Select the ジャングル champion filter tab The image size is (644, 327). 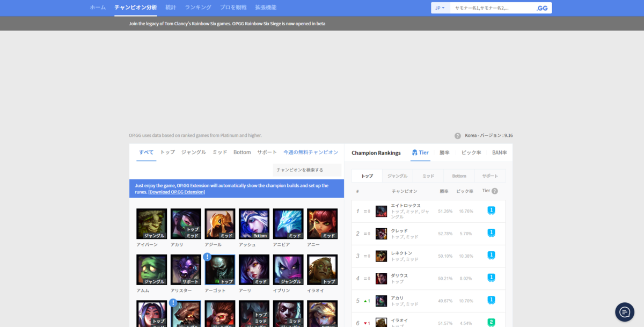point(194,152)
